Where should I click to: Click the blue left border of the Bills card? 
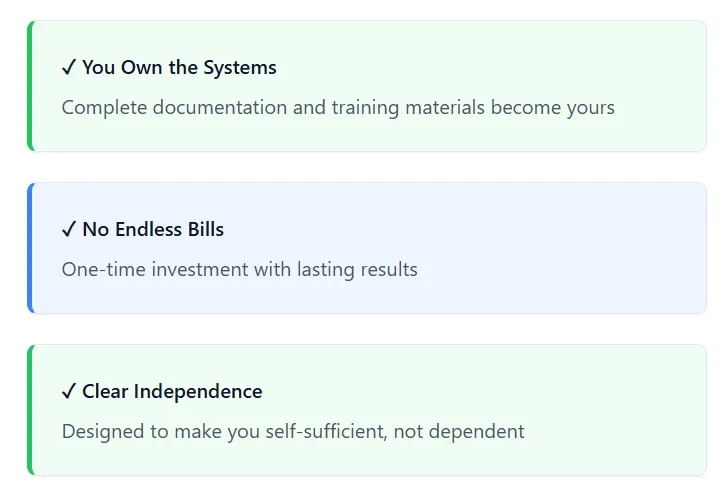click(x=30, y=248)
